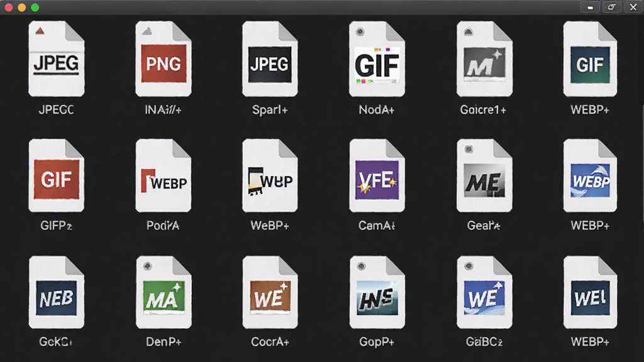Click the restore window button top right
The image size is (644, 362).
611,8
